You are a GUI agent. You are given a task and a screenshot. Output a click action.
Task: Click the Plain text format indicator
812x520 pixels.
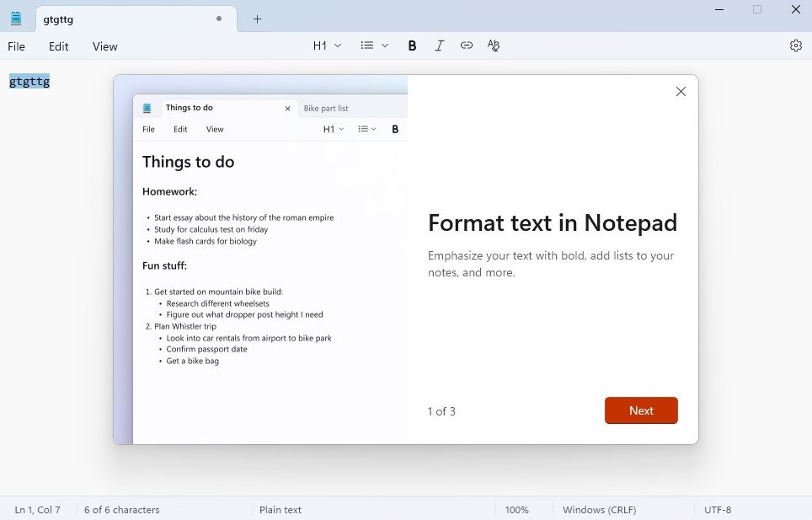(x=280, y=510)
